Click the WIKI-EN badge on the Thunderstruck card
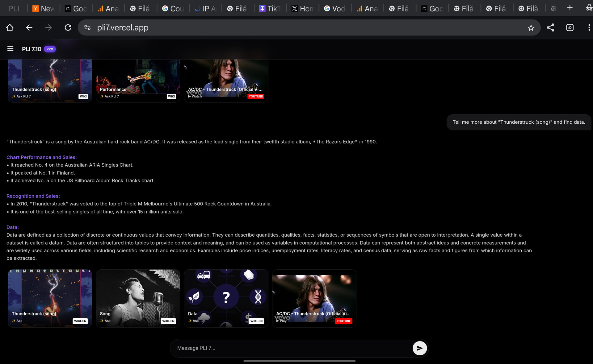Viewport: 593px width, 364px height. pyautogui.click(x=80, y=321)
